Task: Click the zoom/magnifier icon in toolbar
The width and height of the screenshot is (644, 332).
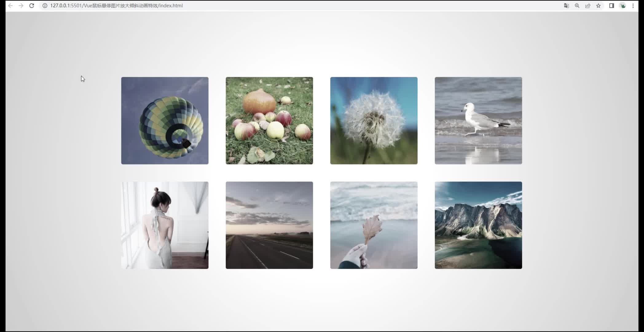Action: 577,6
